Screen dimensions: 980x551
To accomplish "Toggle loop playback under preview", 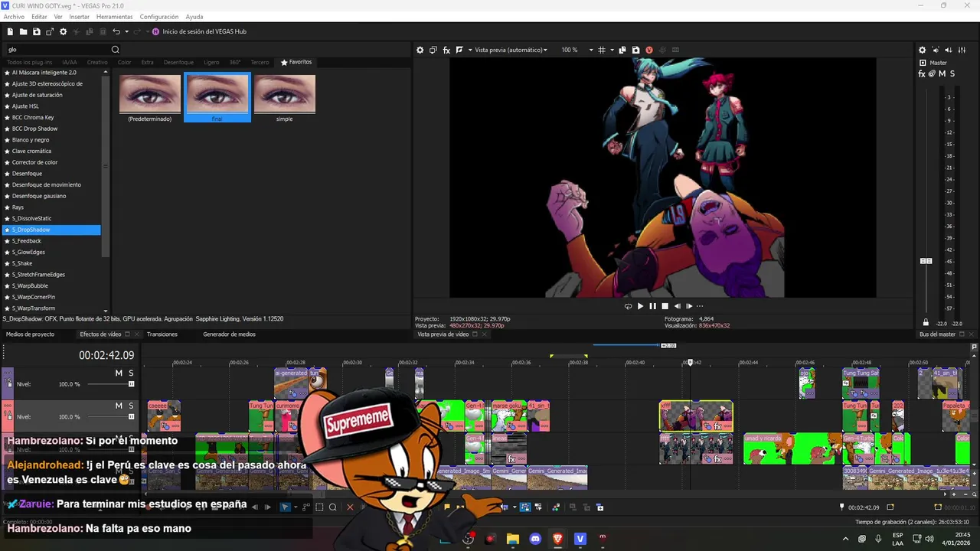I will coord(628,306).
